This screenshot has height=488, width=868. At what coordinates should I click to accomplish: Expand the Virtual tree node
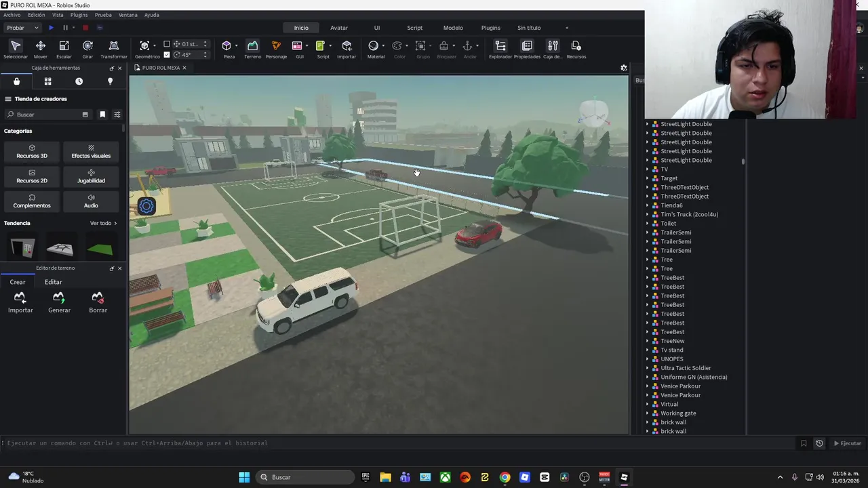pyautogui.click(x=647, y=404)
